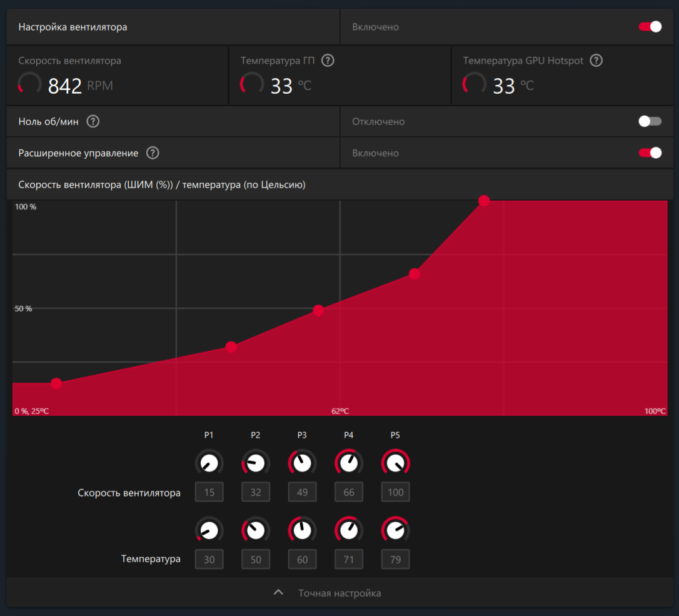The width and height of the screenshot is (679, 616).
Task: Click P1 temperature field showing 30
Action: pyautogui.click(x=209, y=559)
